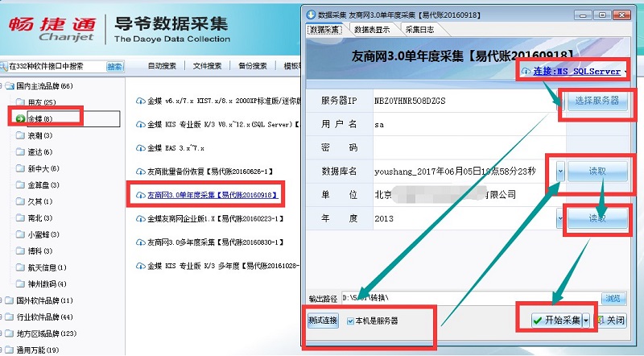The height and width of the screenshot is (356, 644).
Task: Open the 浪潮 (3) folder
Action: pyautogui.click(x=39, y=135)
